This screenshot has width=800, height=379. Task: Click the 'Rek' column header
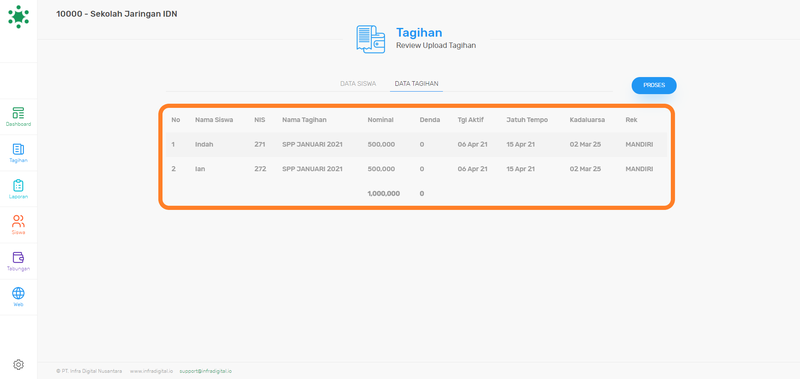point(631,120)
